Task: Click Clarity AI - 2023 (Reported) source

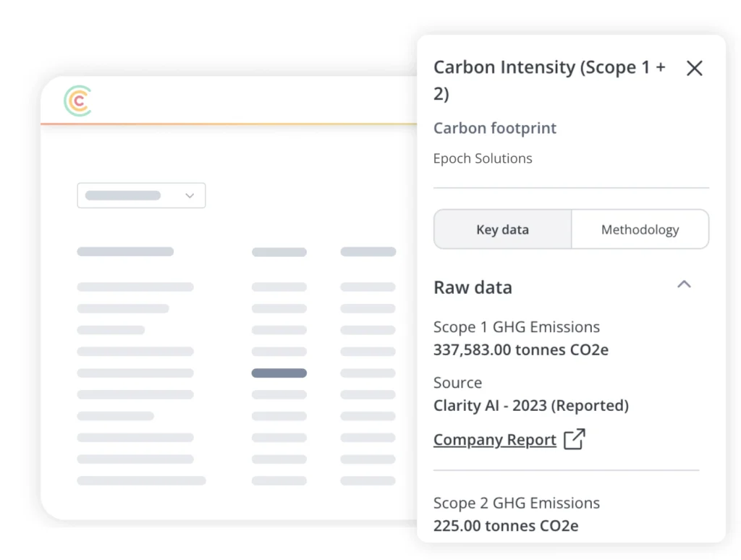Action: (x=530, y=405)
